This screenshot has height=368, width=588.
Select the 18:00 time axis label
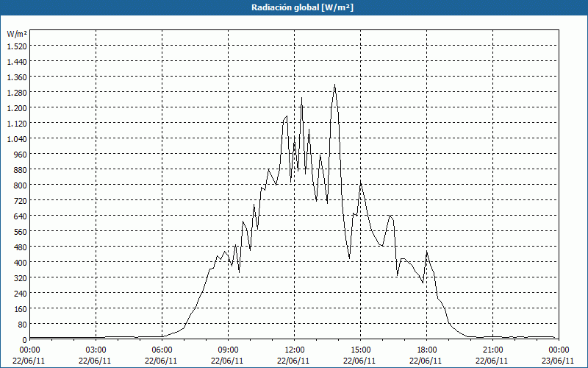427,350
